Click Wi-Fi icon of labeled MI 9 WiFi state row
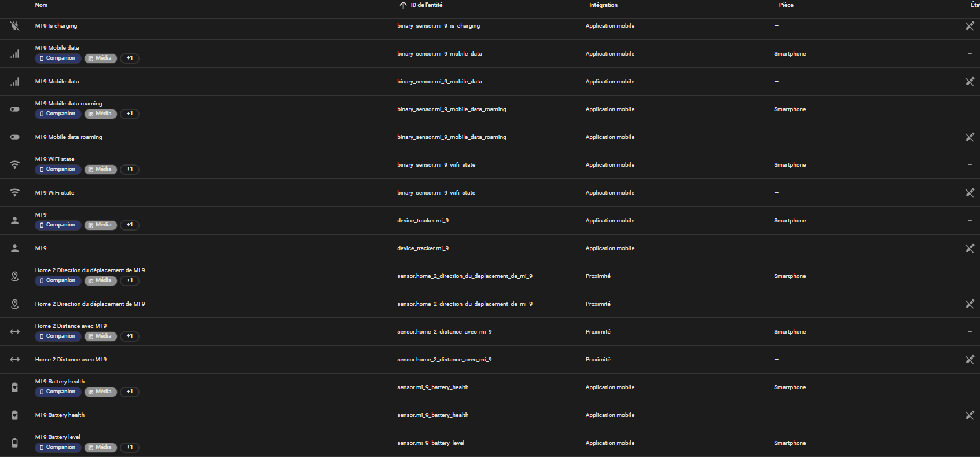Screen dimensions: 980x457 pos(15,165)
